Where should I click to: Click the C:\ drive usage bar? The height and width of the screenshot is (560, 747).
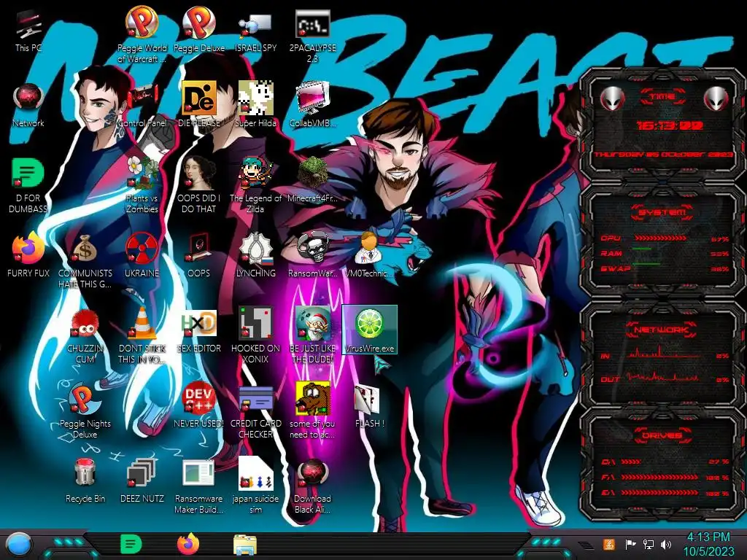click(631, 462)
